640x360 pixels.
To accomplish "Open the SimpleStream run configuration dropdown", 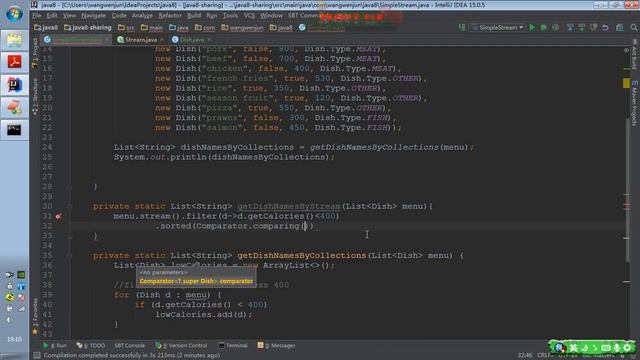I will (x=498, y=27).
